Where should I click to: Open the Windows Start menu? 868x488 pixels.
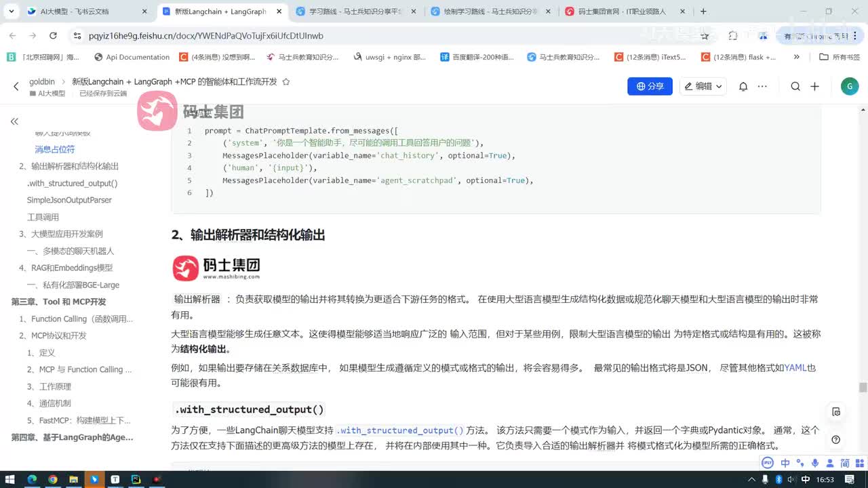pos(10,479)
